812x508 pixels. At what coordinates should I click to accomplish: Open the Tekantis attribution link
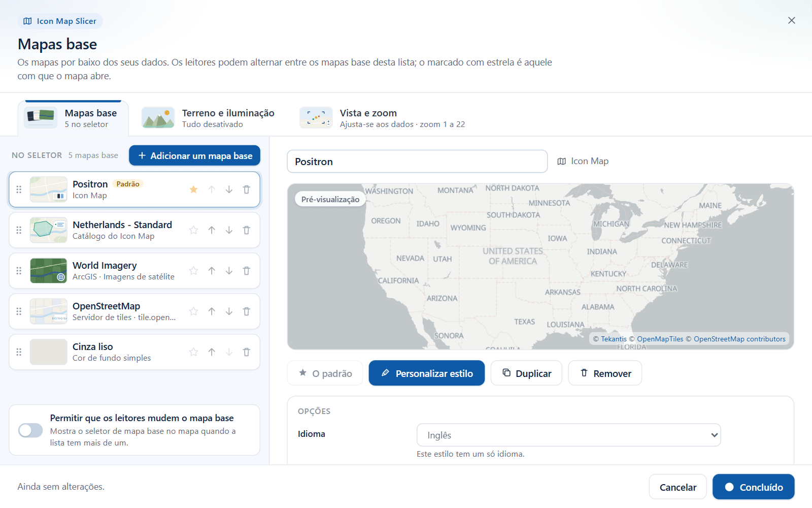[x=614, y=339]
